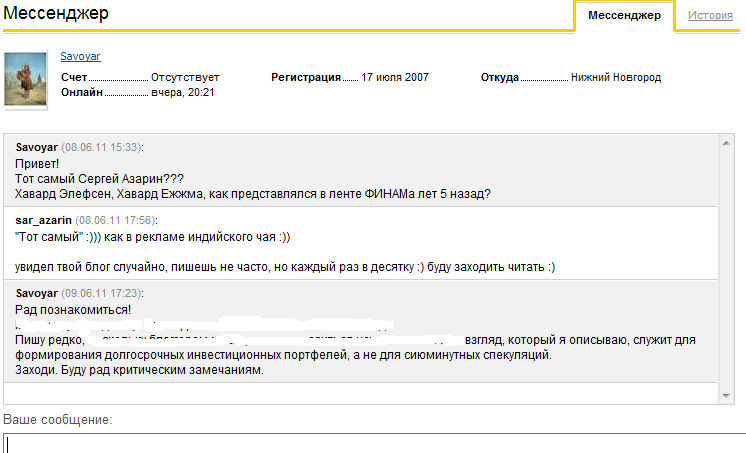This screenshot has width=746, height=453.
Task: Click Savoyar name in the last message
Action: [37, 293]
